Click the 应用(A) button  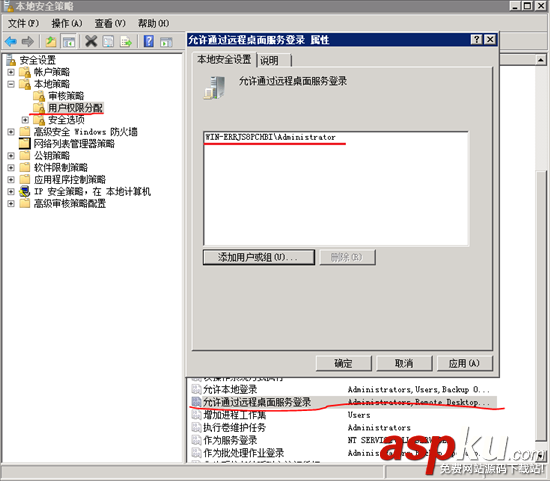465,363
